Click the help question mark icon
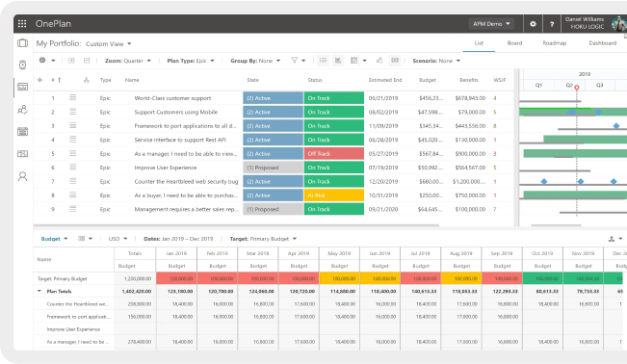 (552, 24)
